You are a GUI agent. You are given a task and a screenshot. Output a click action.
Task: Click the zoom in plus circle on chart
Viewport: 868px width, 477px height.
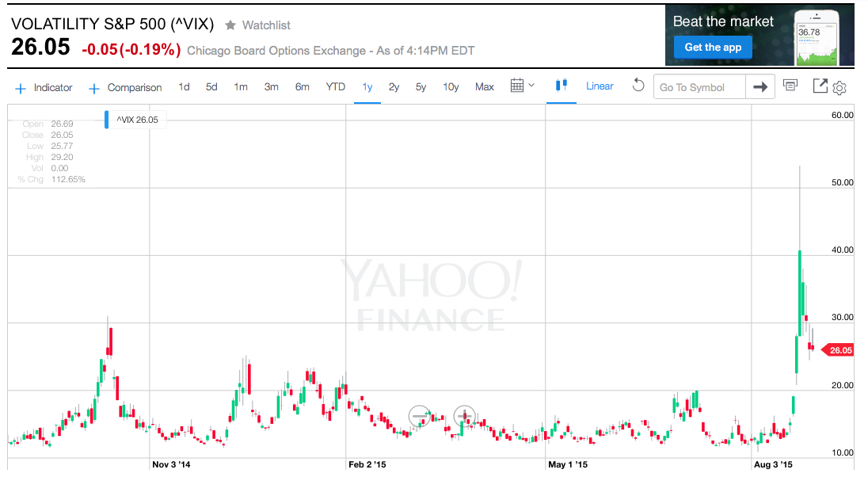click(464, 416)
